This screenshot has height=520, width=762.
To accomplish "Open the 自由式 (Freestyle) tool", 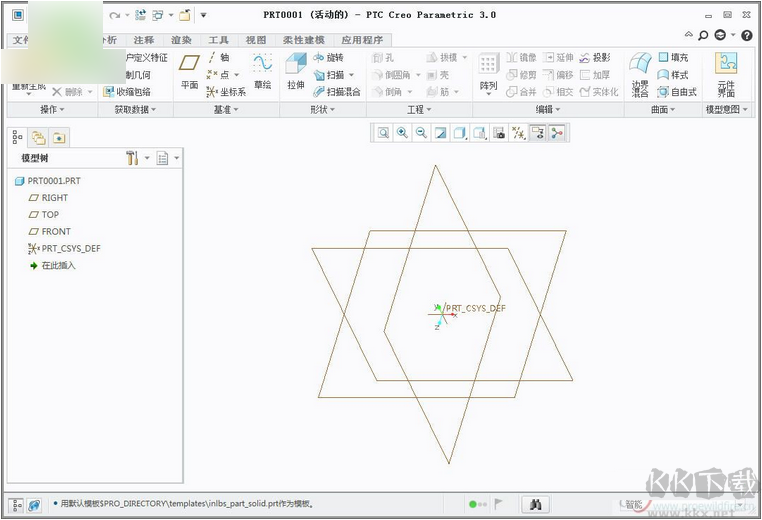I will click(x=677, y=92).
